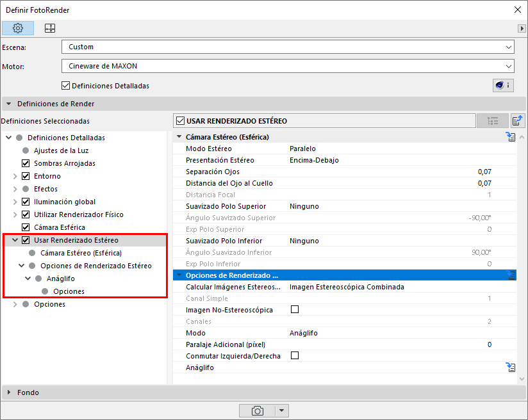The image size is (528, 420).
Task: Click scrollbar down arrow in settings list
Action: coord(522,378)
